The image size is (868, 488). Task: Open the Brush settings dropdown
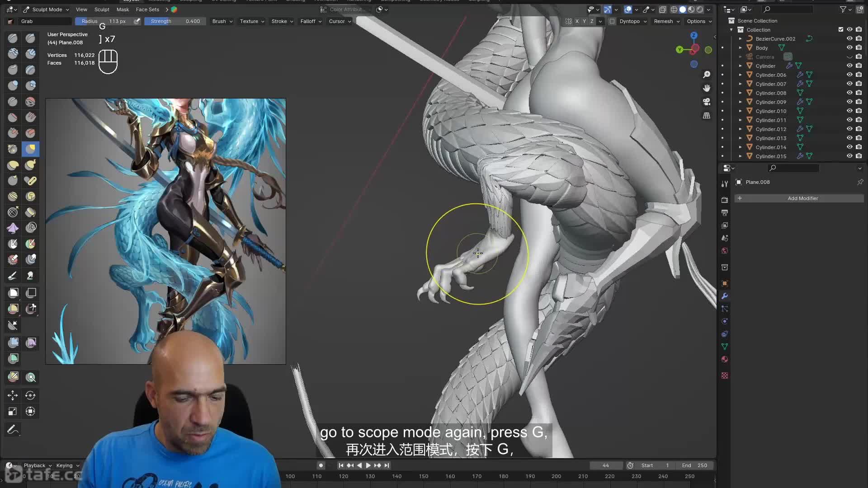coord(222,21)
